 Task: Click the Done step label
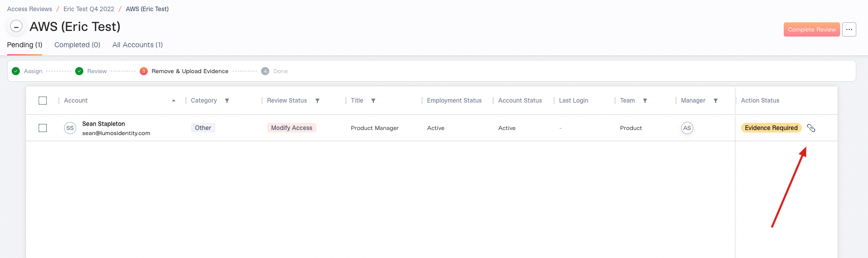coord(280,71)
